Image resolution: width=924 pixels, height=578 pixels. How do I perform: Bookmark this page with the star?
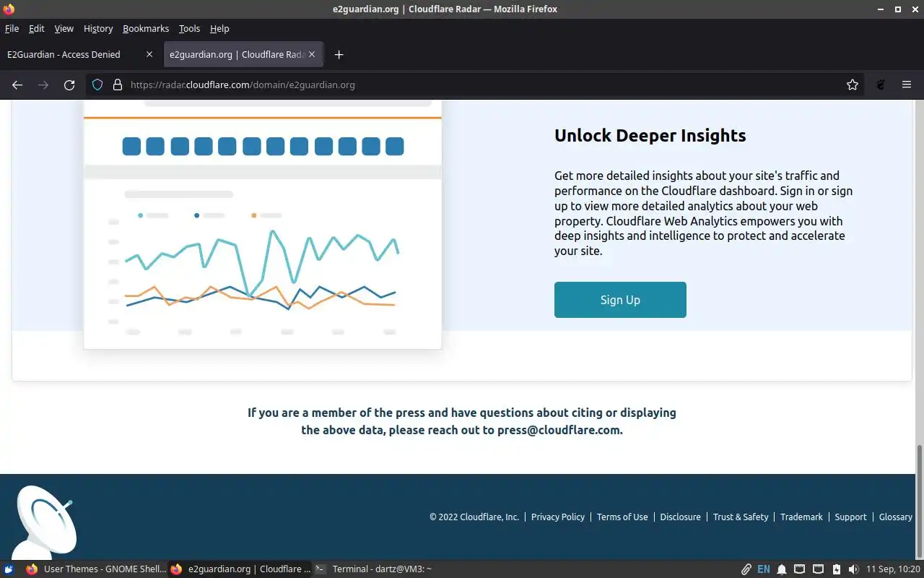pos(853,85)
